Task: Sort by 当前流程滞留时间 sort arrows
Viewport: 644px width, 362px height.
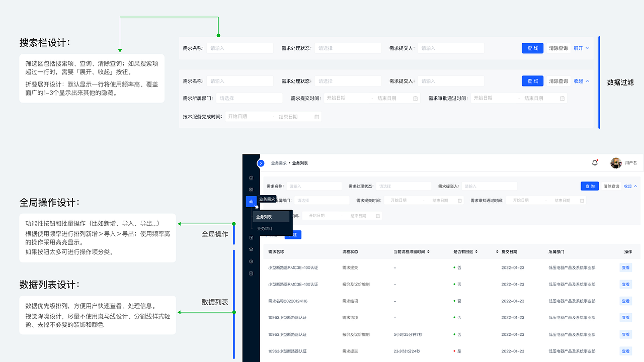Action: coord(428,251)
